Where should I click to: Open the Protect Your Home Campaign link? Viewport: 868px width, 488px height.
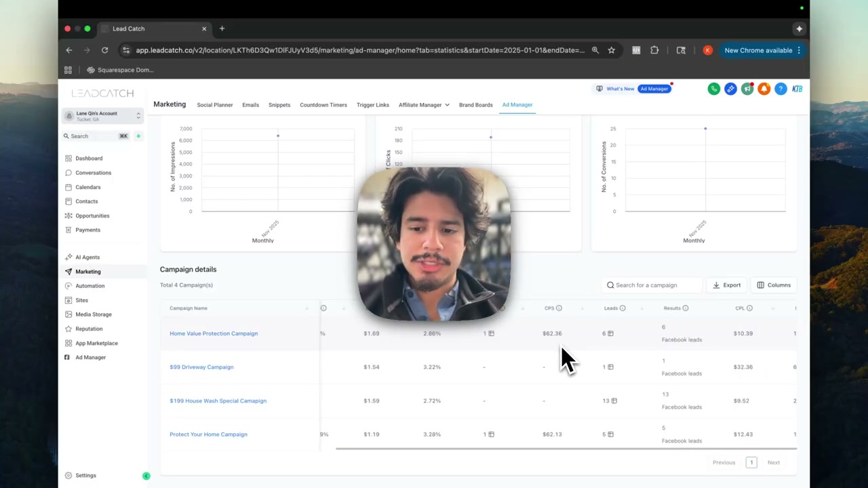tap(208, 434)
